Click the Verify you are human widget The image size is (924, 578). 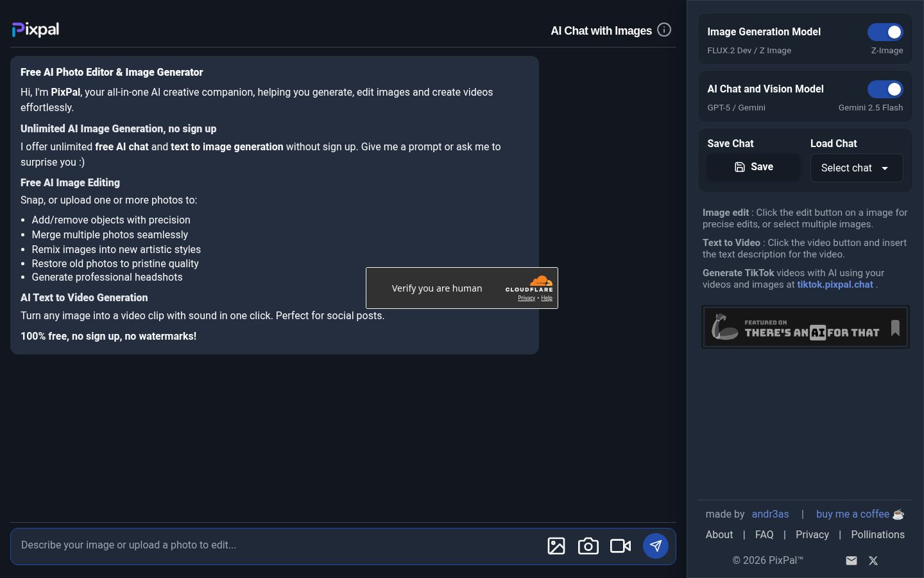pos(462,288)
